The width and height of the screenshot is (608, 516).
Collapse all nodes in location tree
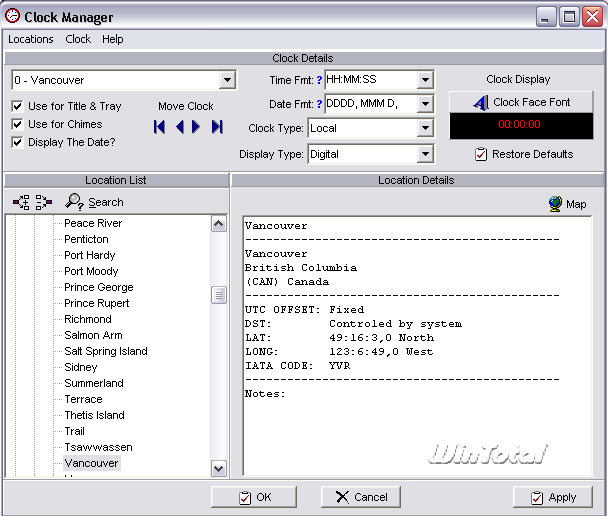(43, 202)
